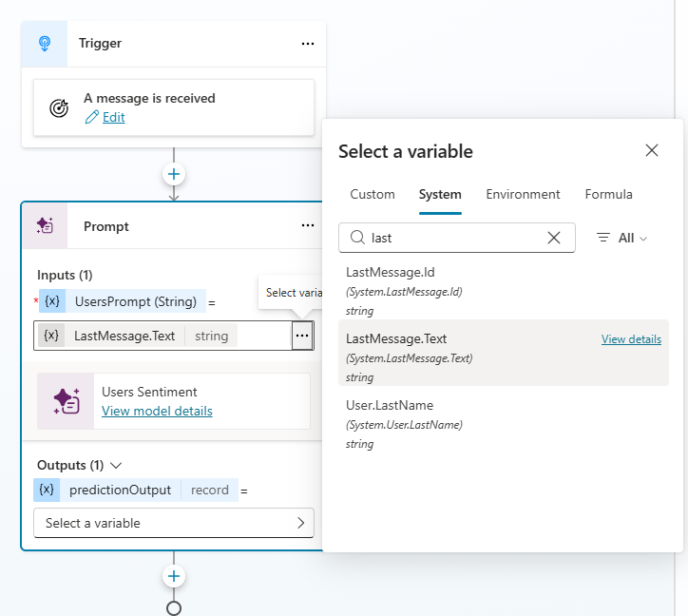Click the add node plus above Prompt

pyautogui.click(x=174, y=174)
